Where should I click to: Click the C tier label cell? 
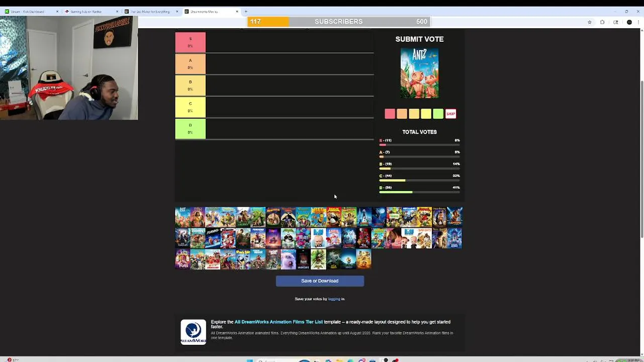190,107
